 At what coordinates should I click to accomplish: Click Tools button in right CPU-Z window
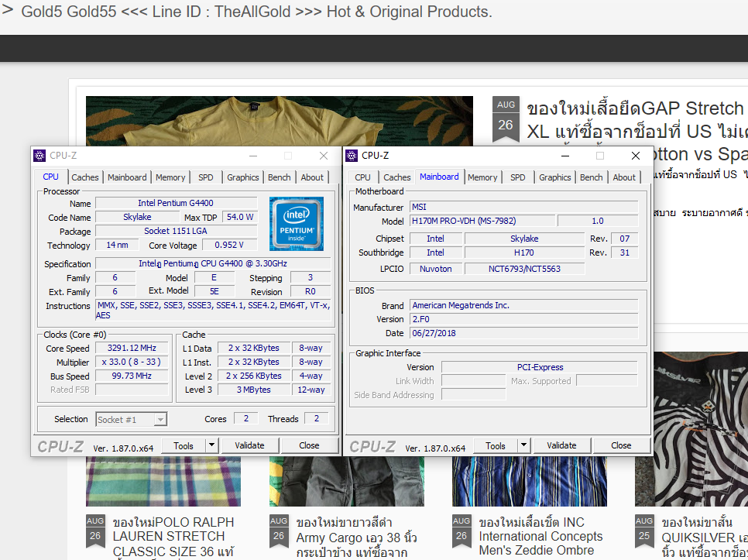[495, 445]
